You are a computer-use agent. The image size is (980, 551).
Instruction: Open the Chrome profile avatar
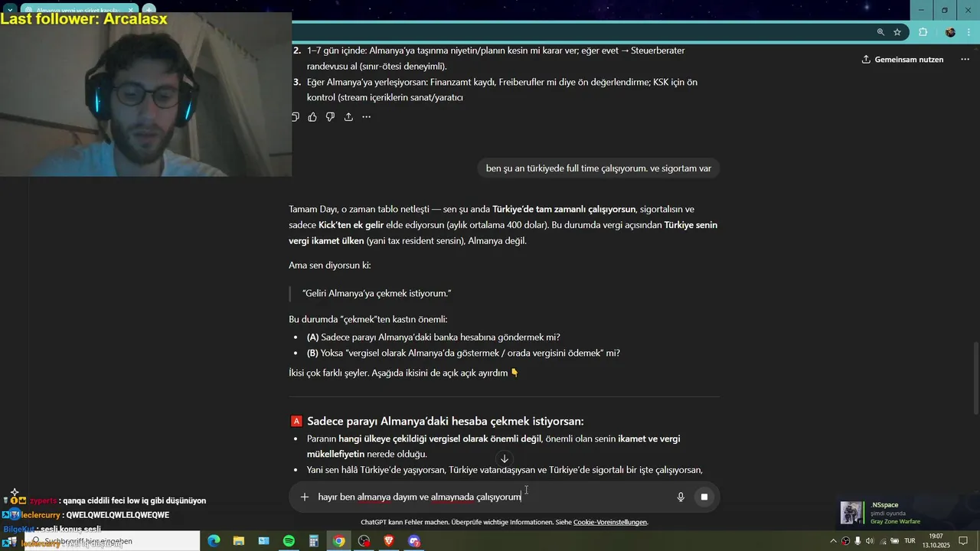(x=950, y=32)
